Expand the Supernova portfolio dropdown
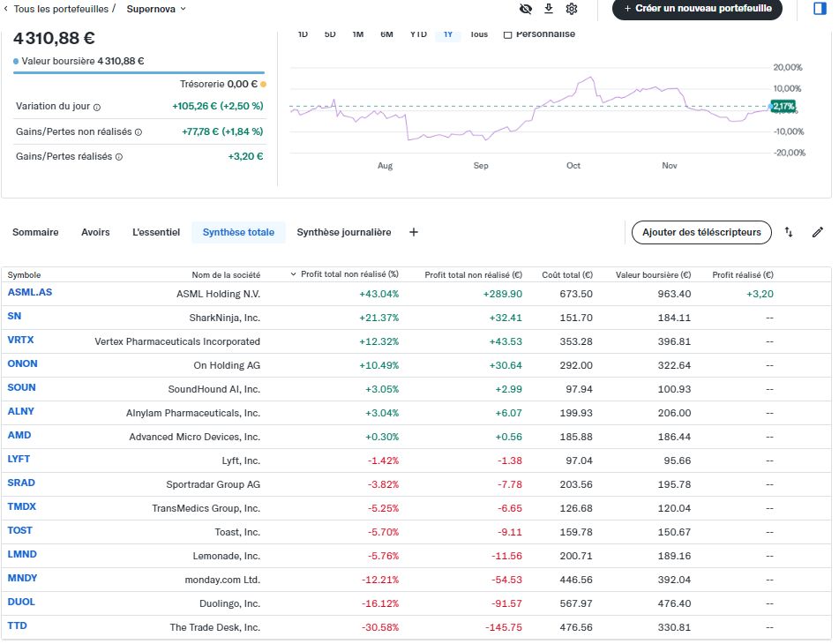839x644 pixels. [x=157, y=9]
